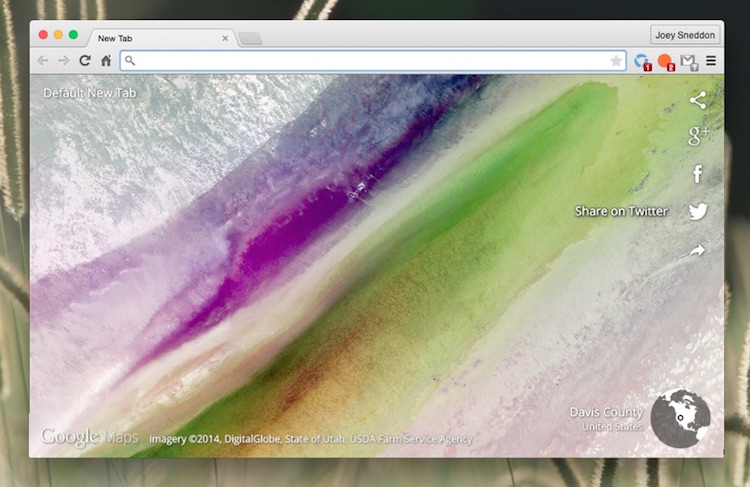This screenshot has height=487, width=750.
Task: Close the New Tab tab
Action: (225, 39)
